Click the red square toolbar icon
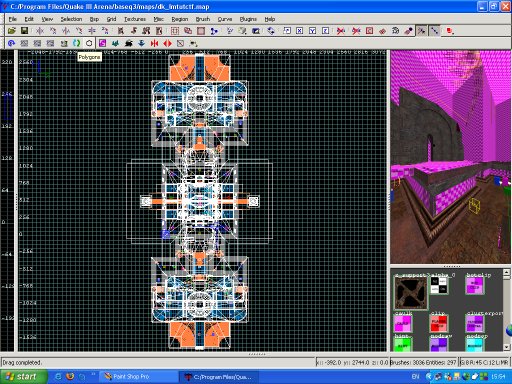This screenshot has width=512, height=384. [x=450, y=31]
